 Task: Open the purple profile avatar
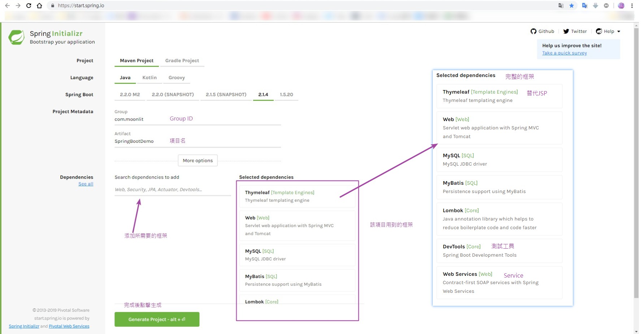click(621, 5)
